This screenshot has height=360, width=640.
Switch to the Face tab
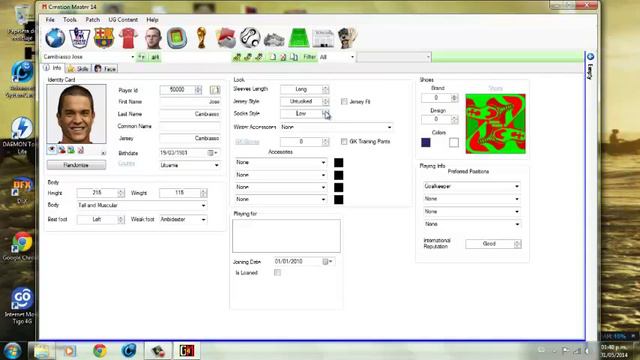[x=105, y=69]
